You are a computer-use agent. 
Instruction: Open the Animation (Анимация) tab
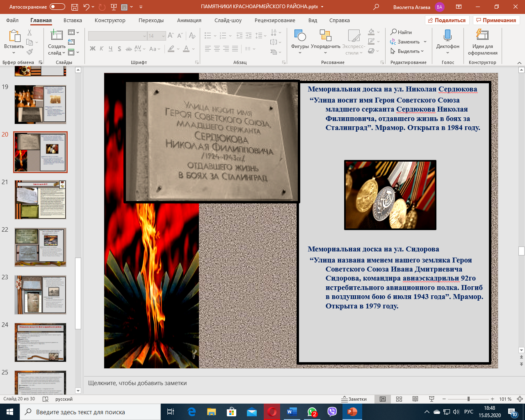(x=189, y=20)
